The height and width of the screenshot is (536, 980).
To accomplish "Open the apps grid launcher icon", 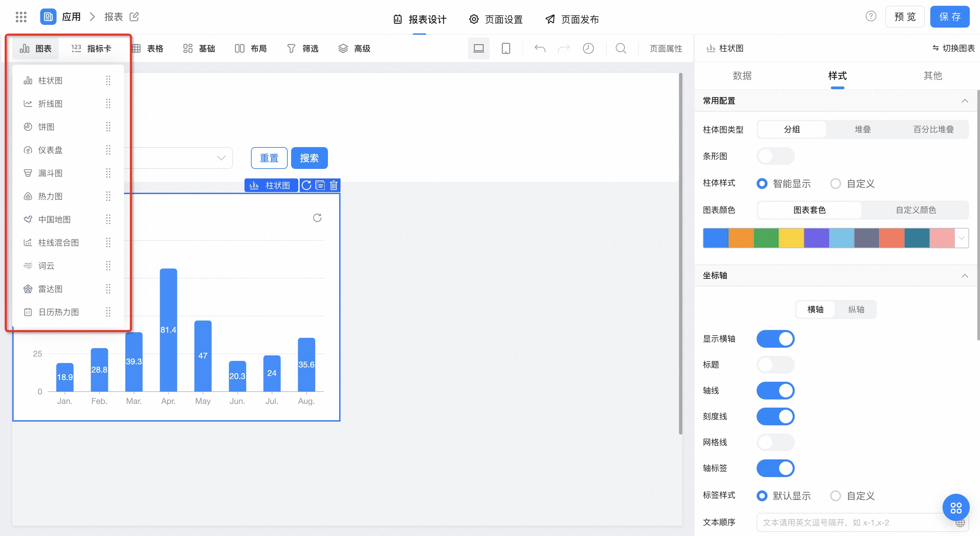I will (x=21, y=17).
